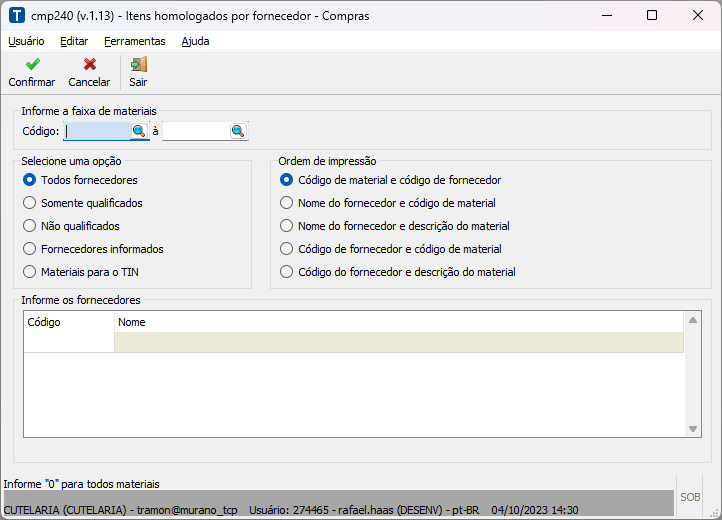Click the green Confirmar checkmark icon
The width and height of the screenshot is (722, 520).
click(32, 65)
